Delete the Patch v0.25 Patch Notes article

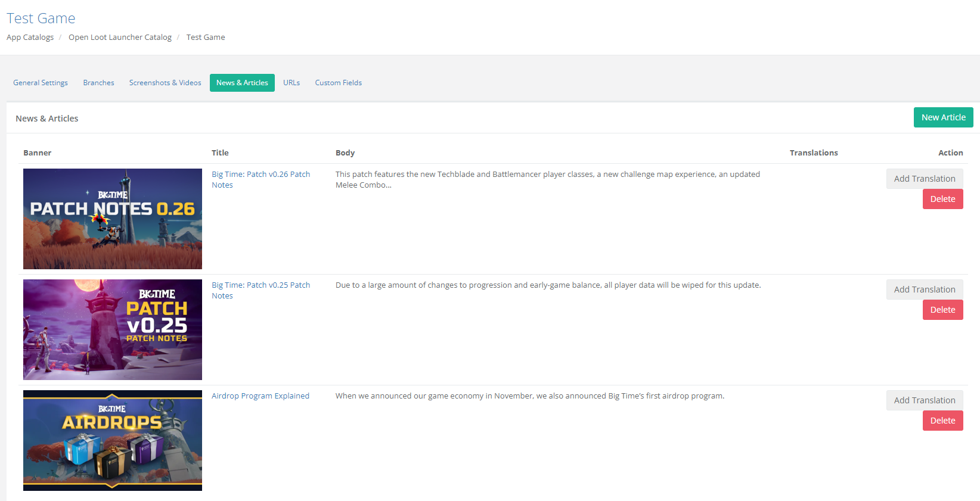tap(942, 310)
